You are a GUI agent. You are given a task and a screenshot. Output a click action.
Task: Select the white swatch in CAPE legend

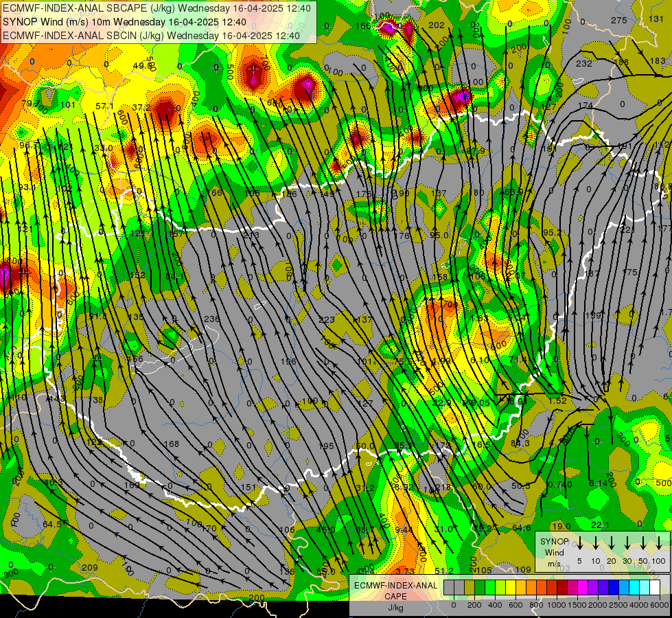point(654,587)
